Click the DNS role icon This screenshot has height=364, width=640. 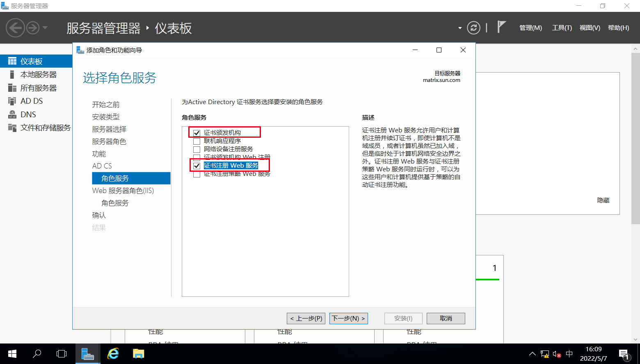[12, 114]
